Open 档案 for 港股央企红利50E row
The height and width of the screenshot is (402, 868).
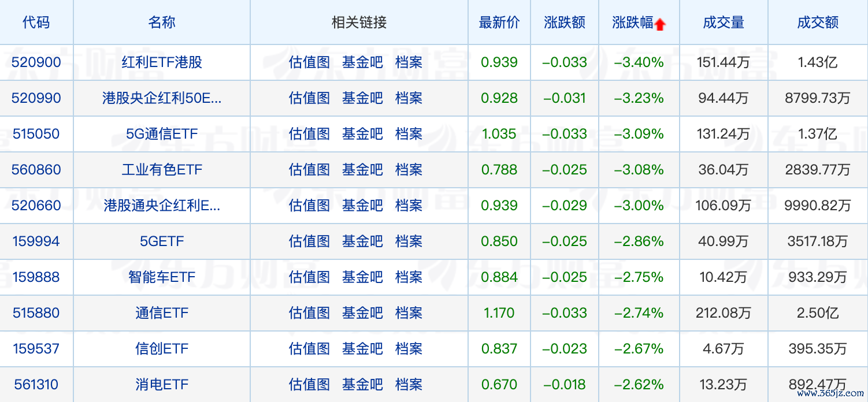point(409,98)
